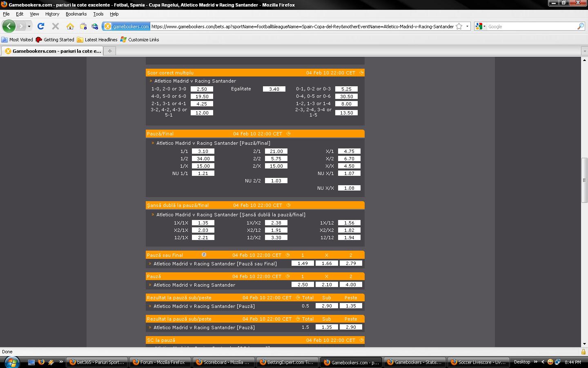Select 12/12 odds 1.94

[349, 238]
